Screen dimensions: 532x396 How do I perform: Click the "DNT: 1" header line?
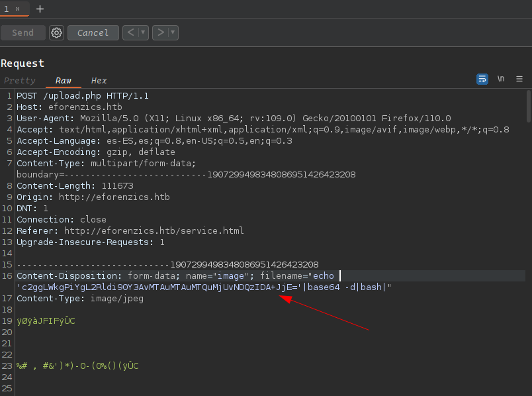pos(32,208)
